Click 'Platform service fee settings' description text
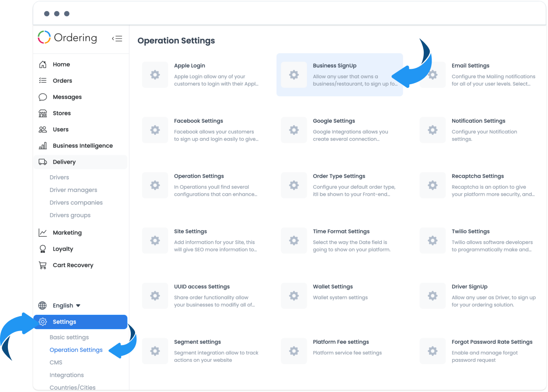The width and height of the screenshot is (548, 392). pyautogui.click(x=347, y=353)
